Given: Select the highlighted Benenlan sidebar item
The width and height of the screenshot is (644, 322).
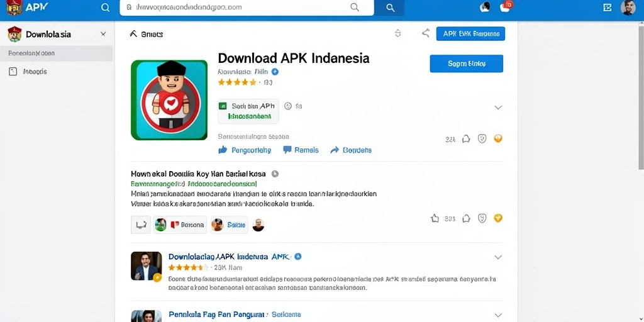Looking at the screenshot, I should (56, 53).
